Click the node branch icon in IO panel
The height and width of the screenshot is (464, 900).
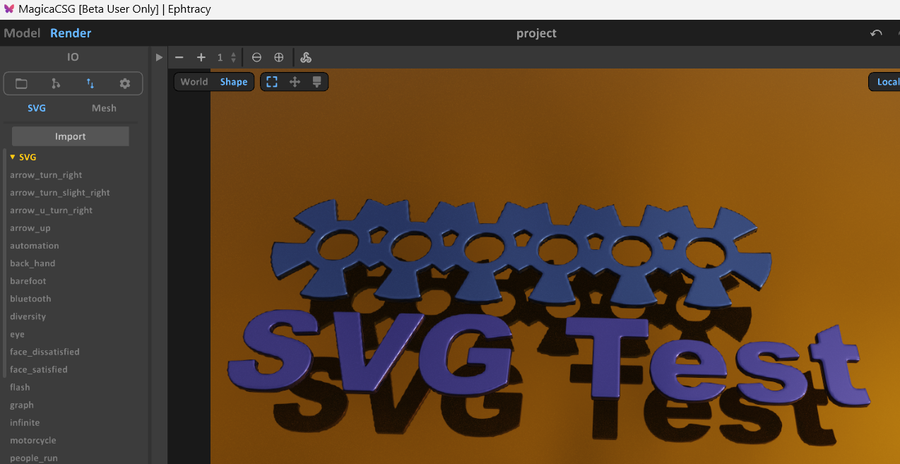56,84
